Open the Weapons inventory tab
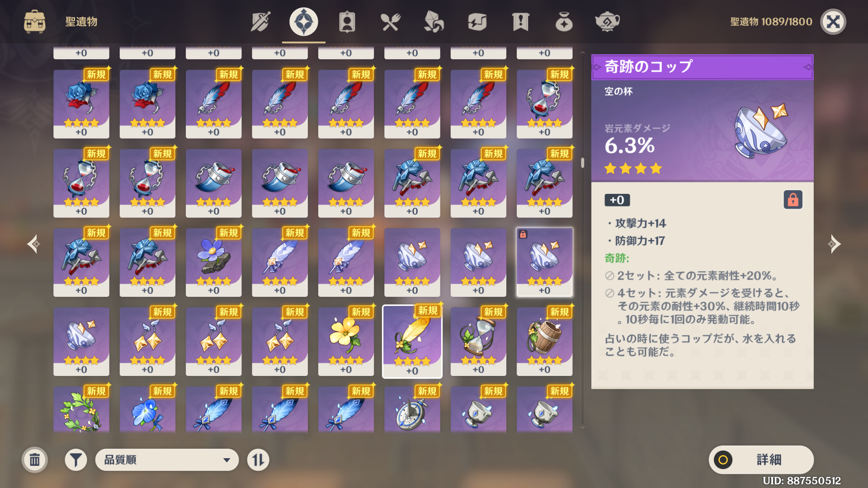Viewport: 868px width, 488px height. coord(260,22)
